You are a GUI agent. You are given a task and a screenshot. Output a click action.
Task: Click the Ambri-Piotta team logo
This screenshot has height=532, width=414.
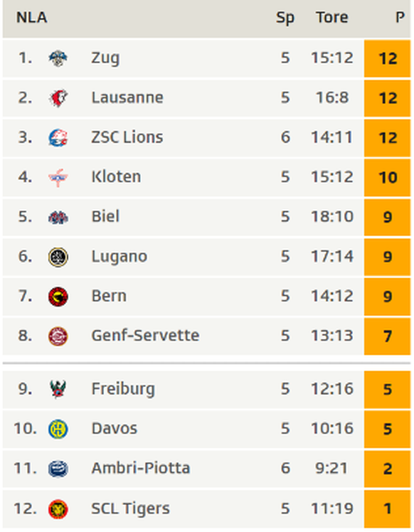pyautogui.click(x=58, y=469)
